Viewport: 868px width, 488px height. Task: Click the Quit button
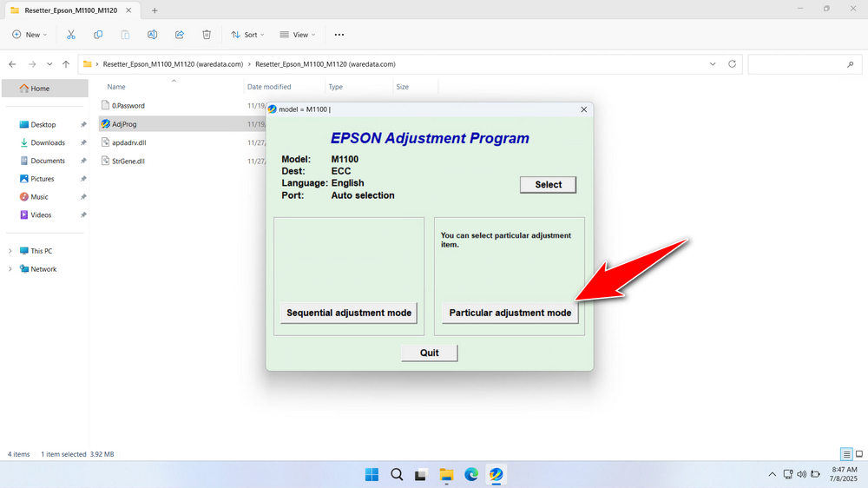(429, 353)
